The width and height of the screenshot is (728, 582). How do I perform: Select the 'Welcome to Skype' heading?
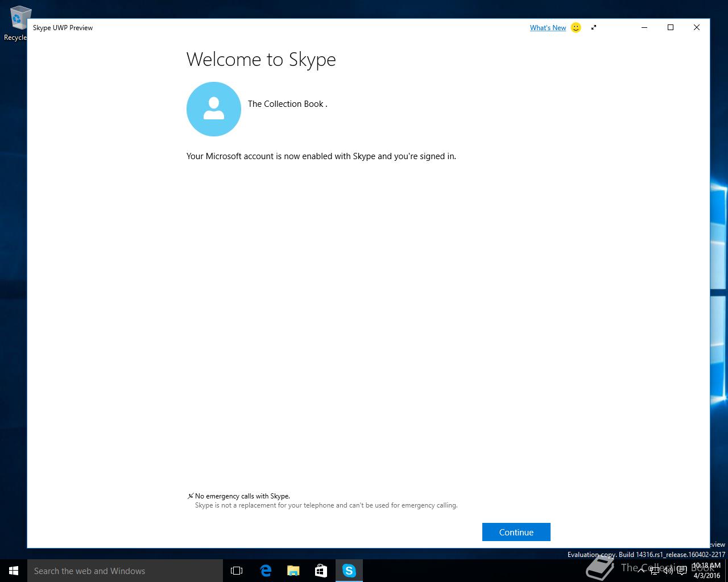(261, 60)
